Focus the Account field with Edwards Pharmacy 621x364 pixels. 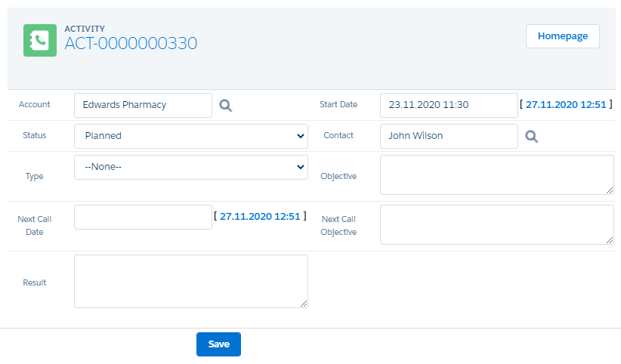point(143,105)
